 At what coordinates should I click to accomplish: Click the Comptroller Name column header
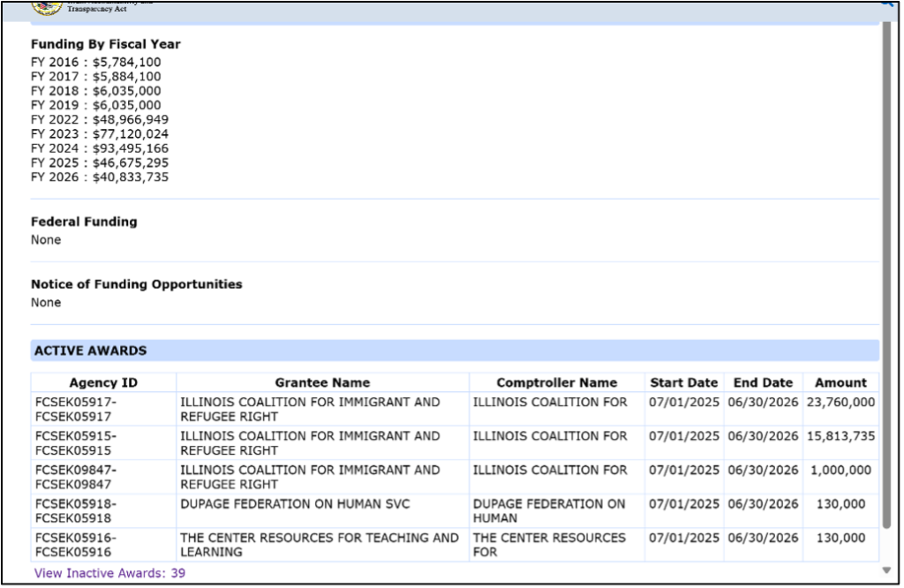coord(556,383)
